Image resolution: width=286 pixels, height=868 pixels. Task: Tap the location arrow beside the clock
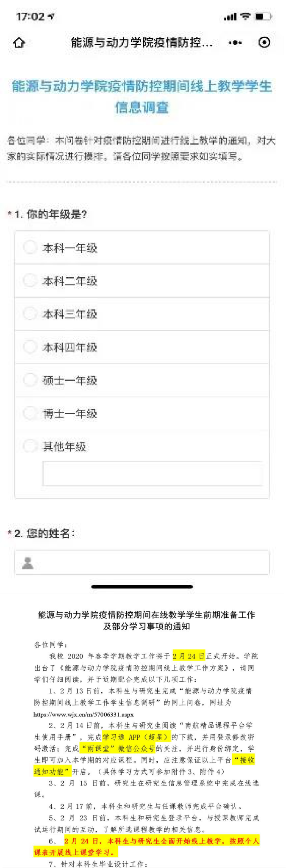[51, 17]
